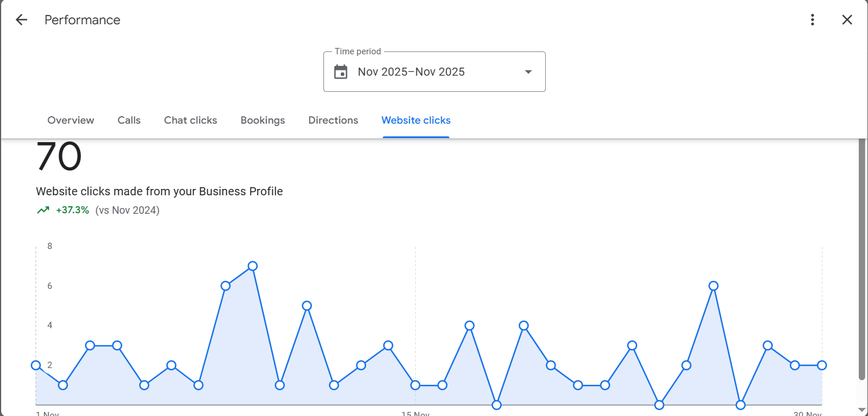Image resolution: width=868 pixels, height=416 pixels.
Task: Open the Nov 2025–Nov 2025 date selector
Action: tap(411, 72)
